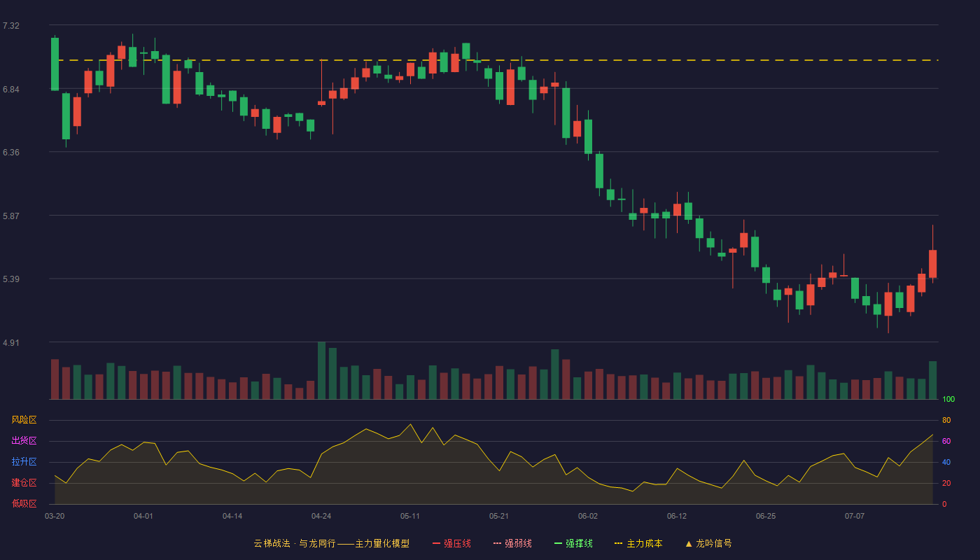The height and width of the screenshot is (560, 980).
Task: Toggle the 主力成本 legend series
Action: click(x=638, y=543)
